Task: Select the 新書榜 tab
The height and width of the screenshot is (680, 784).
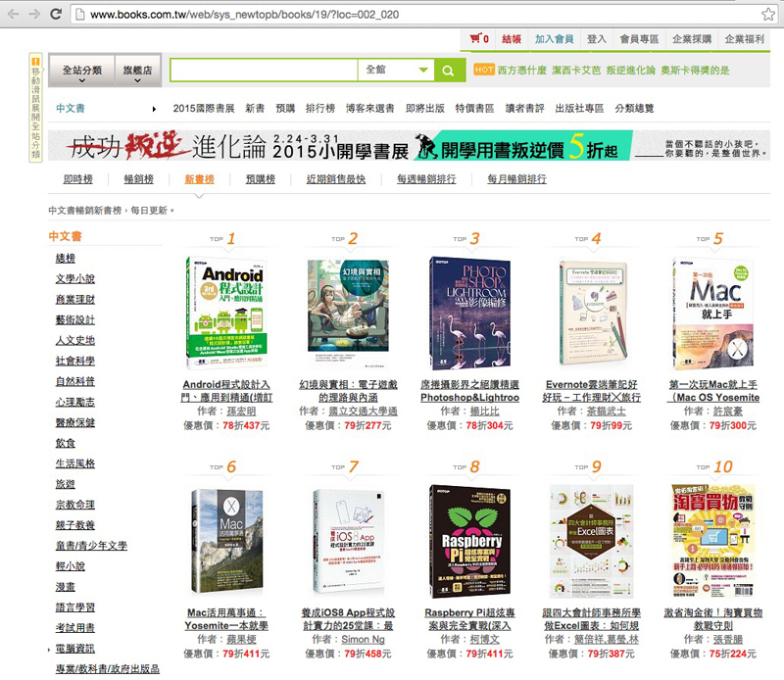Action: click(200, 179)
